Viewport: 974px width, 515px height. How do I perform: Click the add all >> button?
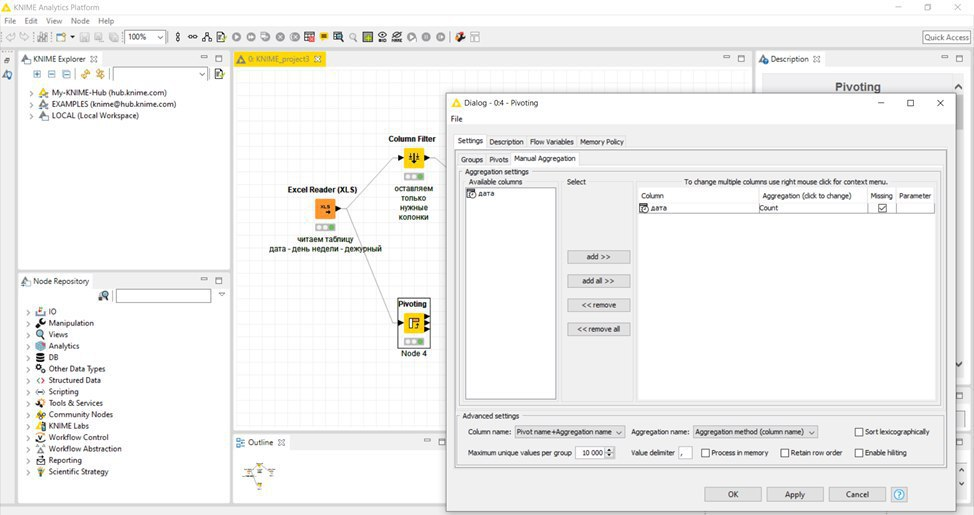[x=598, y=281]
